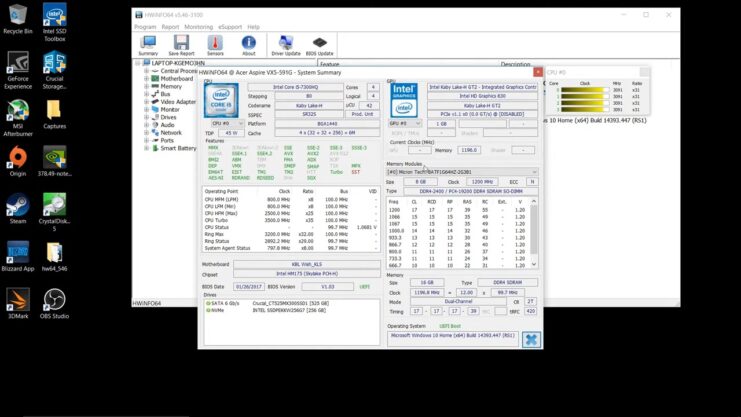Click the Dual-Channel memory mode field
The image size is (741, 417).
[458, 302]
